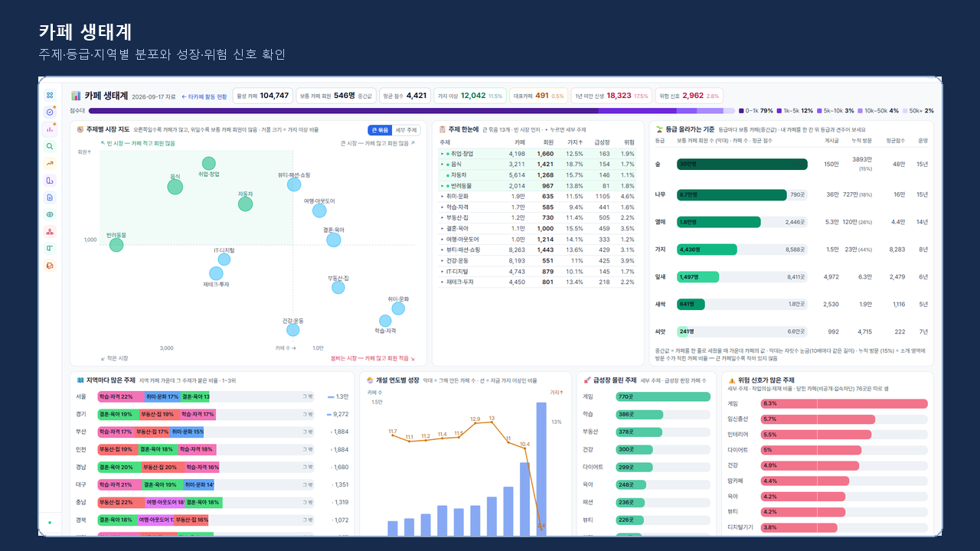
Task: Open the ← 타카페 활동 현황 link
Action: (204, 96)
